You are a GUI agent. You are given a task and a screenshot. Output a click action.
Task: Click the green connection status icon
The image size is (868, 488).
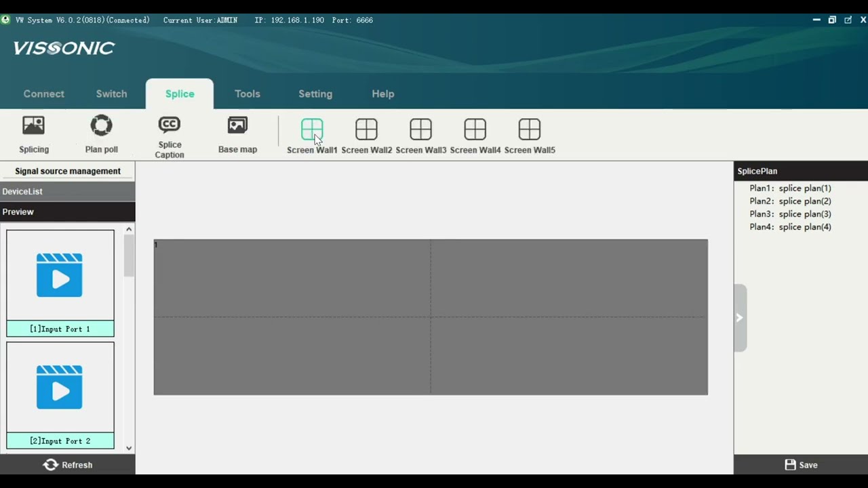tap(5, 20)
